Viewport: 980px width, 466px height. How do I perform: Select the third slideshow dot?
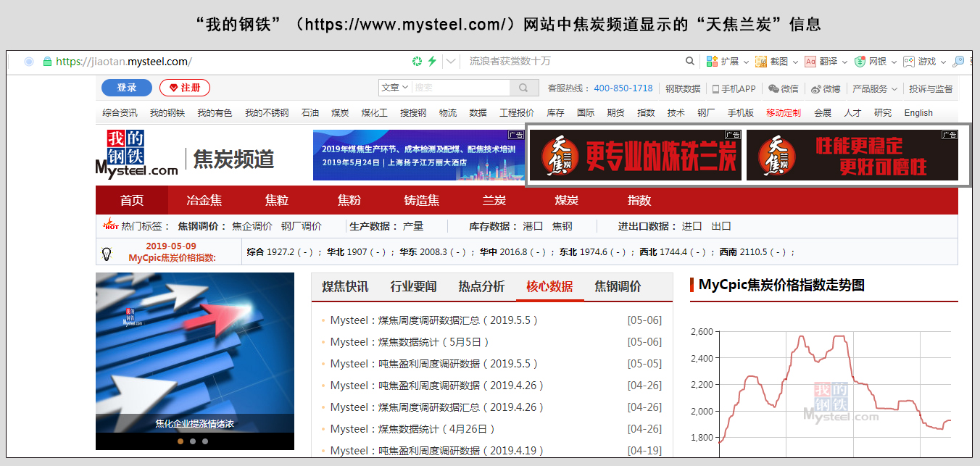click(x=205, y=441)
